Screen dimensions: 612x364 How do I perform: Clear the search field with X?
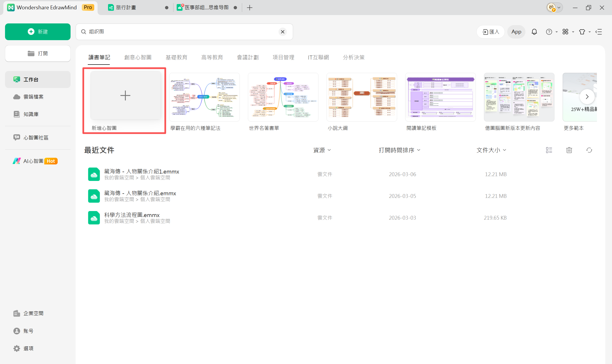pyautogui.click(x=282, y=32)
